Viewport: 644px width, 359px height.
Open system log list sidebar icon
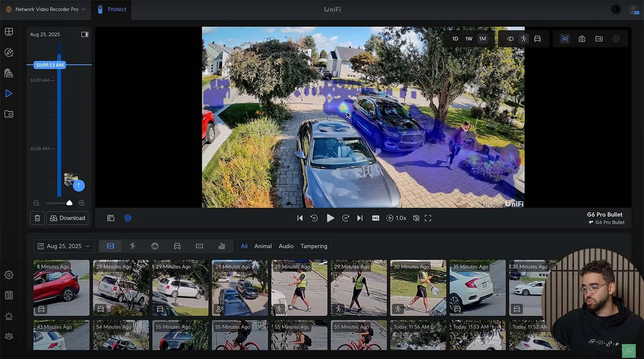9,295
